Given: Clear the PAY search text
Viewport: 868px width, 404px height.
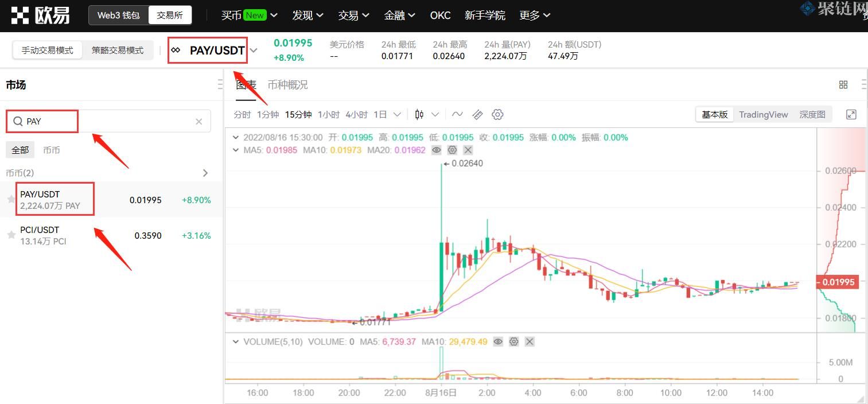Looking at the screenshot, I should [199, 121].
